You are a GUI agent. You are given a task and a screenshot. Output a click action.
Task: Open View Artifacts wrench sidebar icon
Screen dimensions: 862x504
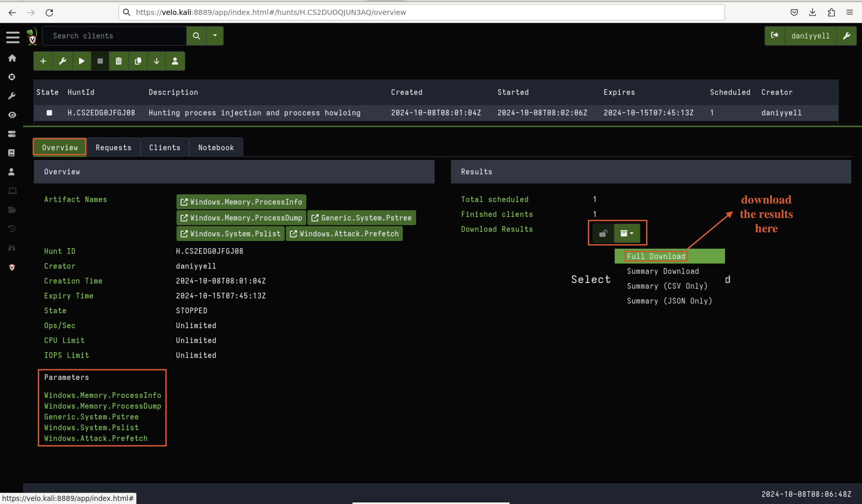(12, 96)
